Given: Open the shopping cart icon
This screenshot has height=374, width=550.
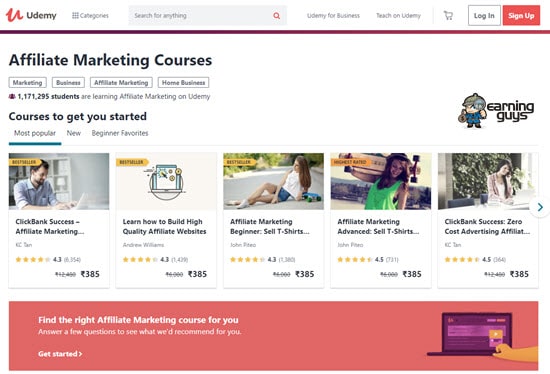Looking at the screenshot, I should (448, 15).
